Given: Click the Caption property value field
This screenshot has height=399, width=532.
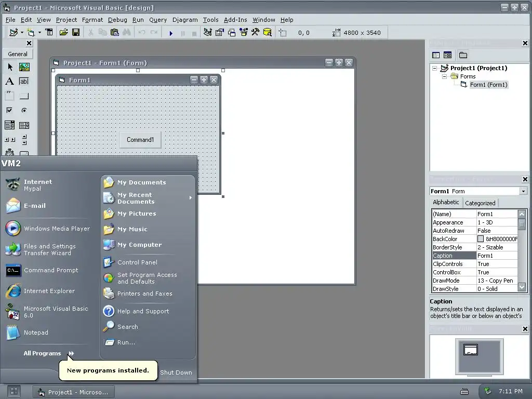Looking at the screenshot, I should (x=497, y=256).
